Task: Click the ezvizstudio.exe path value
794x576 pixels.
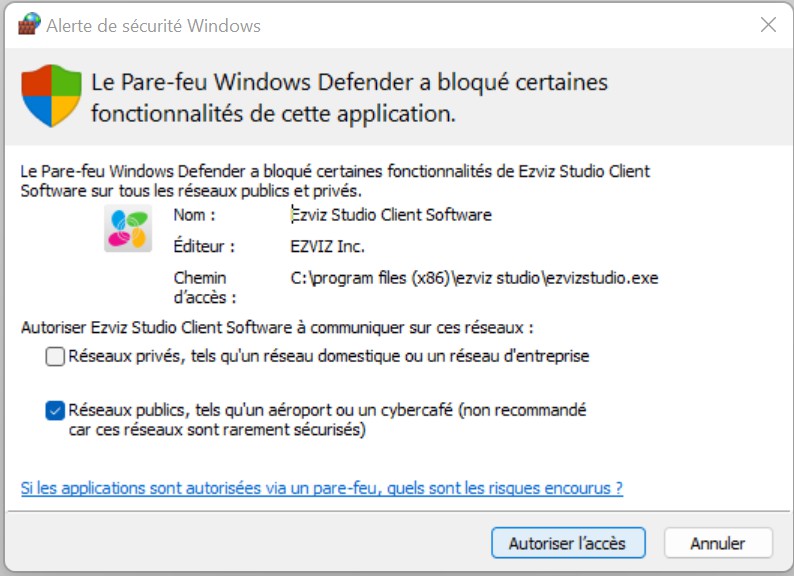Action: point(474,278)
